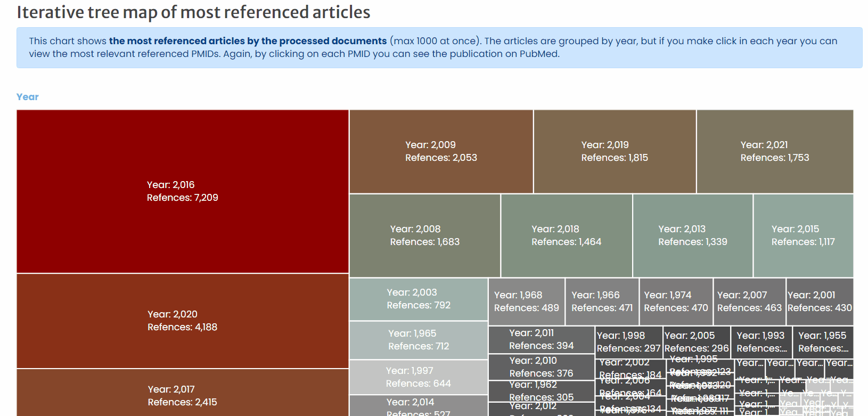The image size is (868, 416).
Task: Open the Year 2,011 block
Action: pyautogui.click(x=542, y=340)
